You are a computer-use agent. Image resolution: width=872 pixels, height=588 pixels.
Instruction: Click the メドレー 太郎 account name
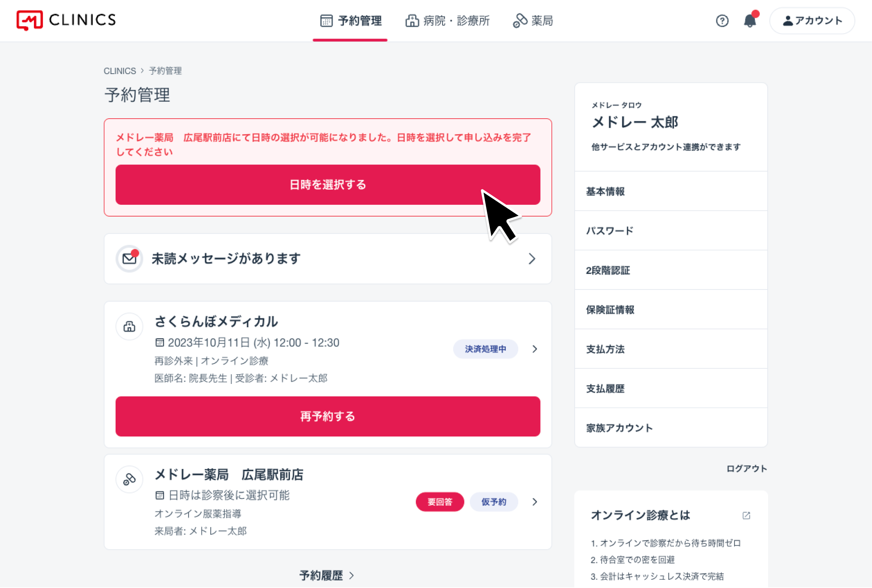(x=635, y=122)
